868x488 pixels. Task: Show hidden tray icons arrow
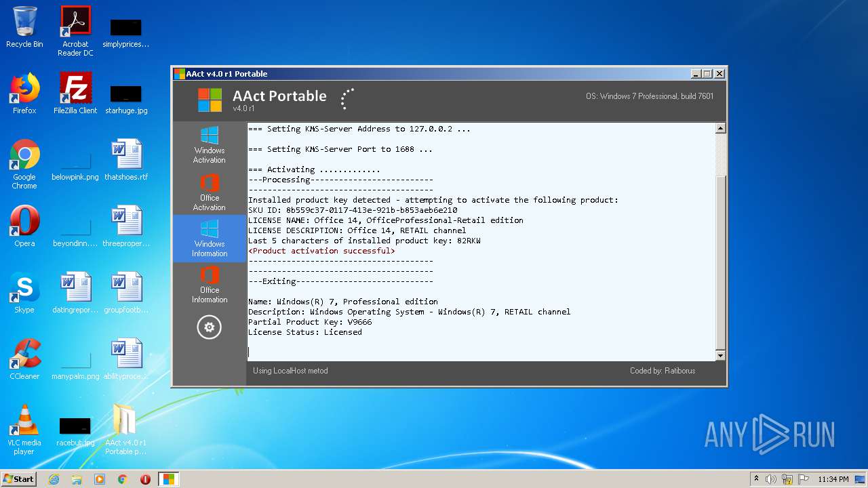click(x=756, y=479)
